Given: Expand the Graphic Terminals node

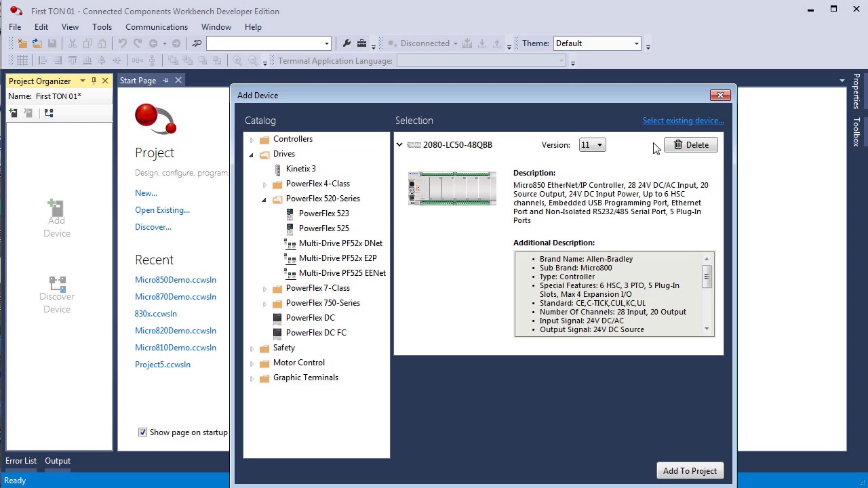Looking at the screenshot, I should (x=252, y=378).
